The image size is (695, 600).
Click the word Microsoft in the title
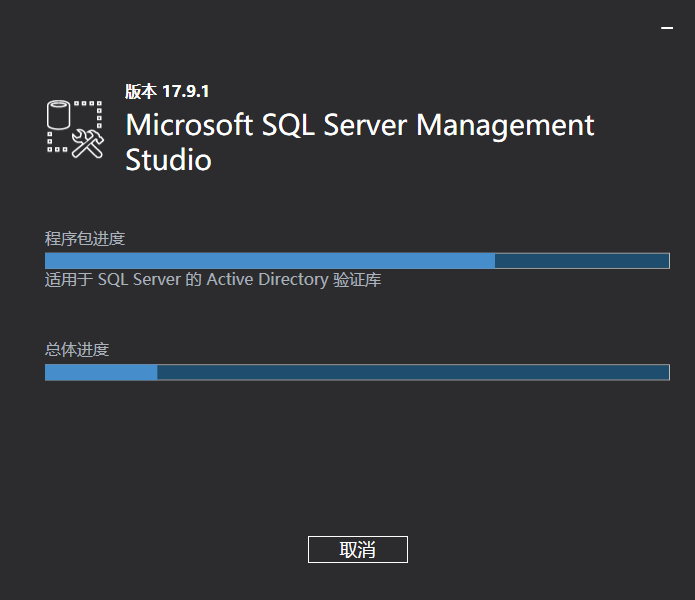[189, 125]
